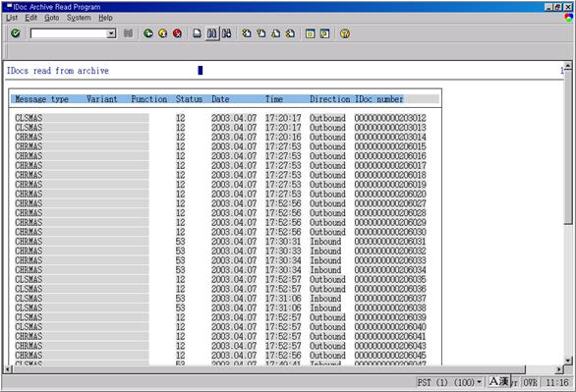Select IDoc number 0000000000206045

click(x=390, y=356)
